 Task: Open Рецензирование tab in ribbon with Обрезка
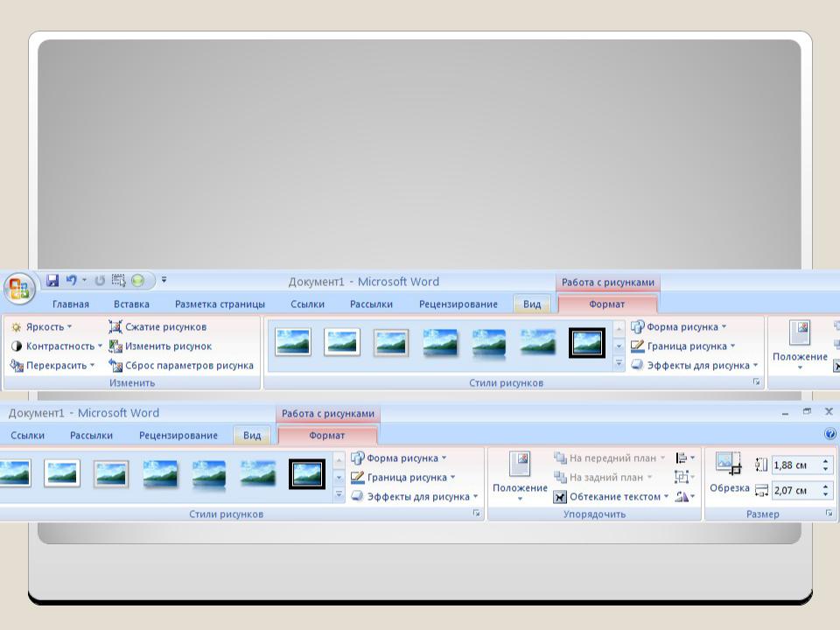(x=178, y=436)
